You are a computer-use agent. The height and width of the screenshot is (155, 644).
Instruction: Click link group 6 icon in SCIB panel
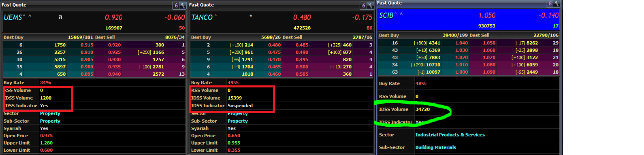tap(550, 3)
